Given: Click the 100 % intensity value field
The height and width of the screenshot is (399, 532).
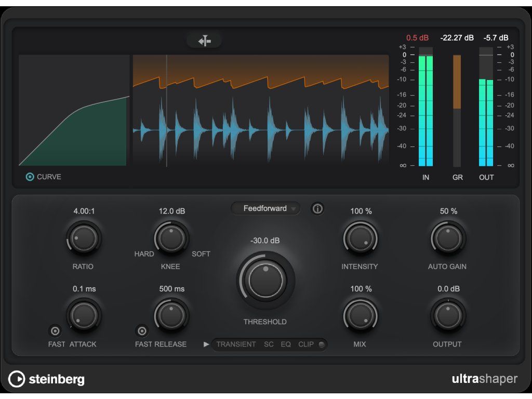Looking at the screenshot, I should (x=361, y=211).
